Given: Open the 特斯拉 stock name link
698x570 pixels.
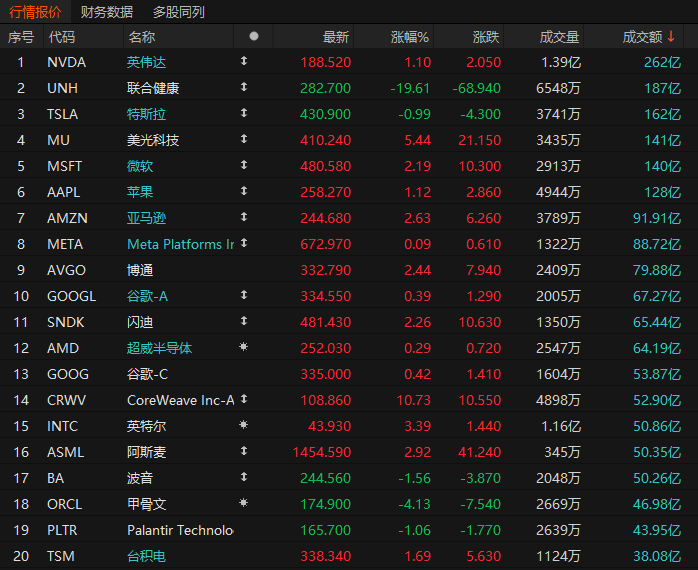Looking at the screenshot, I should tap(146, 114).
